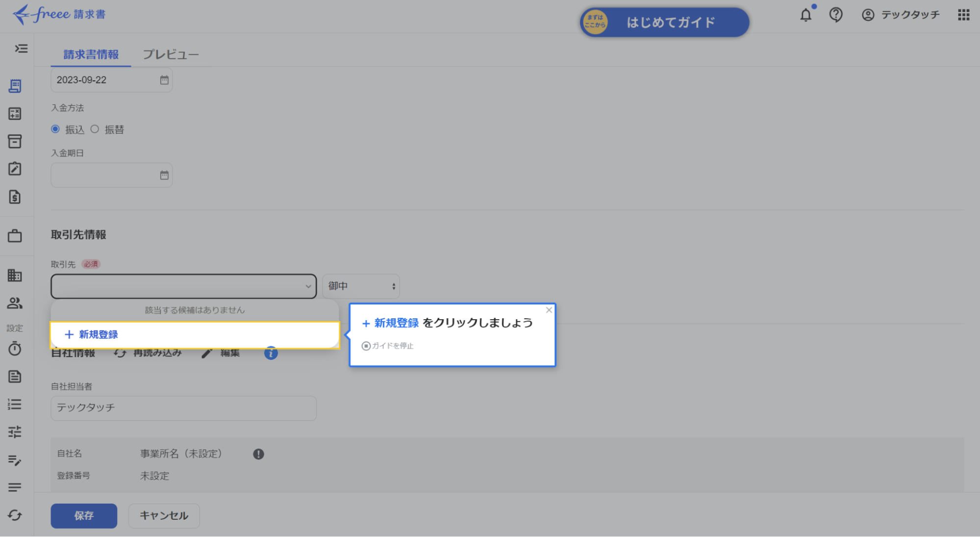The image size is (980, 537).
Task: Switch to the プレビュー tab
Action: (x=171, y=54)
